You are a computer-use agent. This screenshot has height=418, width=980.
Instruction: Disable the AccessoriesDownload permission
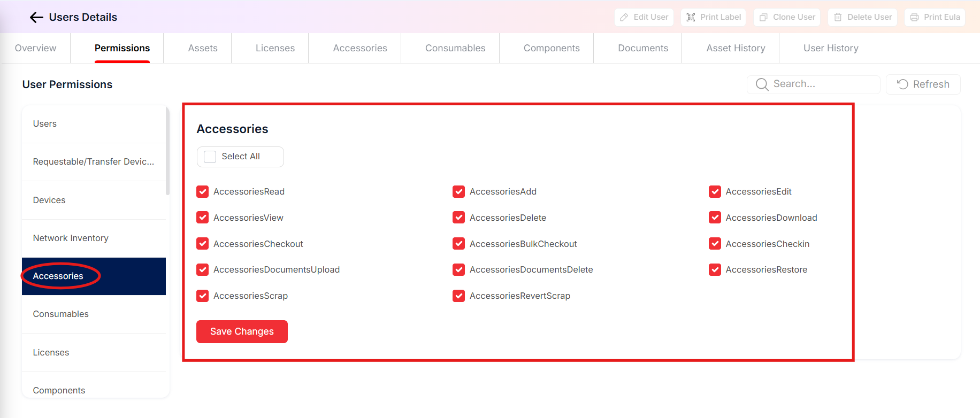point(715,218)
